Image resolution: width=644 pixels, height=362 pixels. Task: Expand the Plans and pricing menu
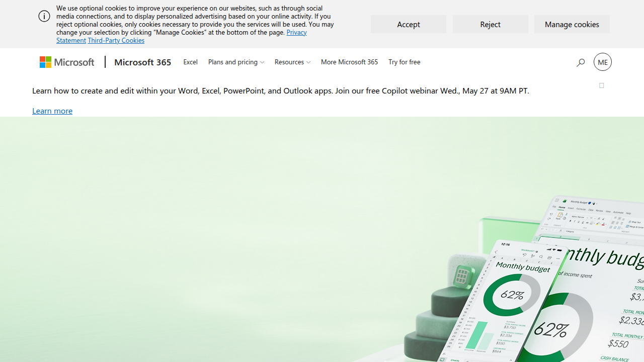tap(236, 62)
